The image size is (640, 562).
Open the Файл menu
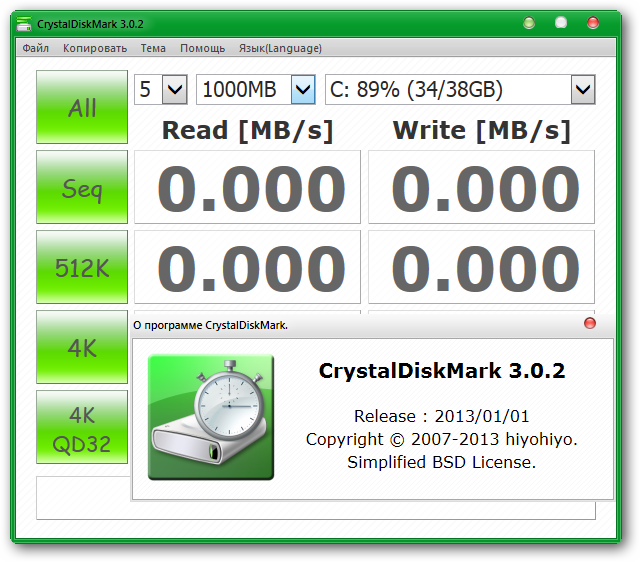[36, 48]
